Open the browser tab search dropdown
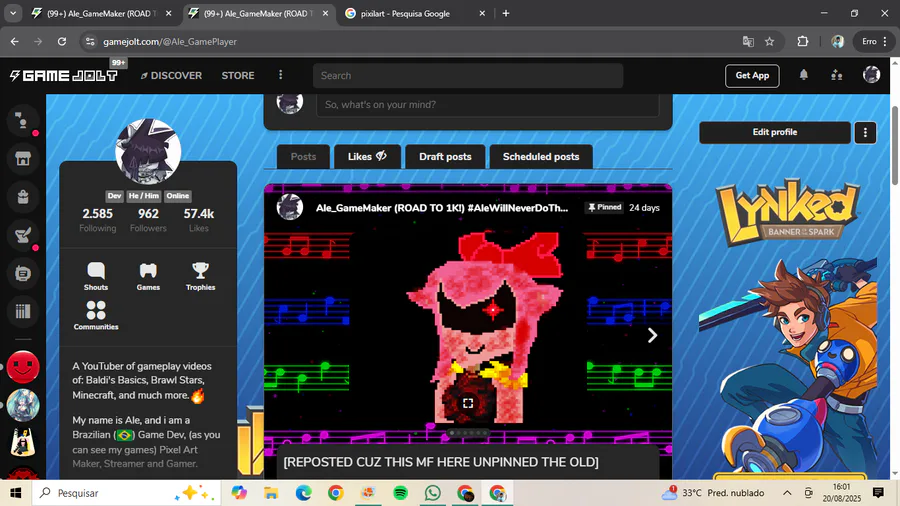Image resolution: width=900 pixels, height=506 pixels. (x=13, y=13)
